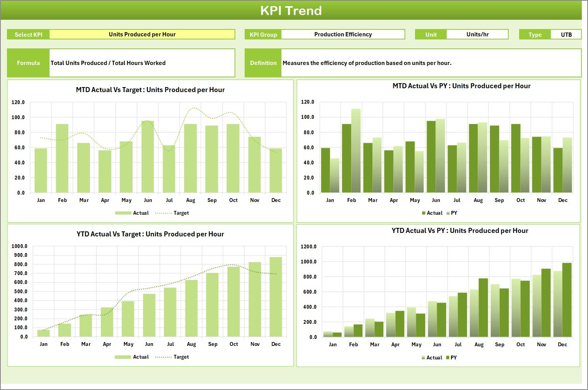Click Target dotted-line legend in MTD Target chart

(163, 213)
